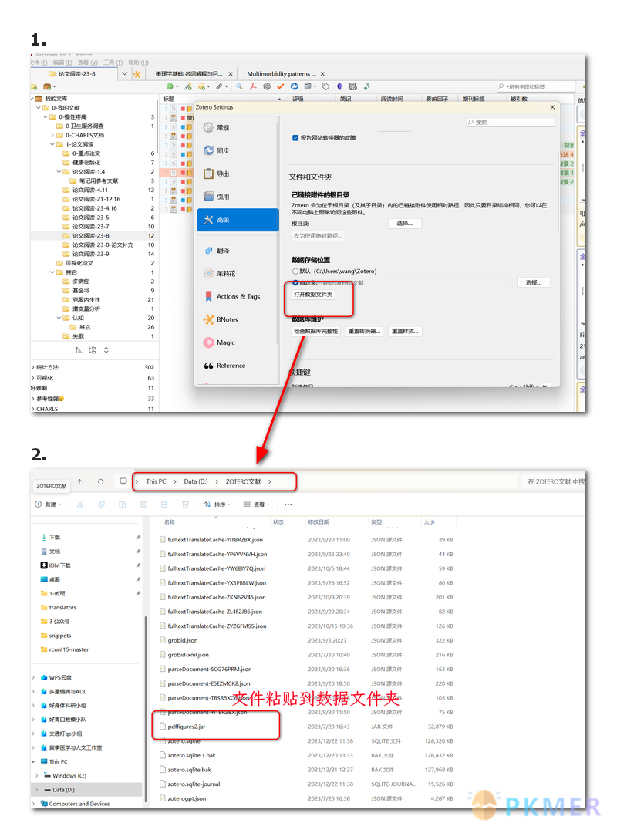Image resolution: width=617 pixels, height=840 pixels.
Task: Click the Refresh icon in File Explorer
Action: [101, 481]
